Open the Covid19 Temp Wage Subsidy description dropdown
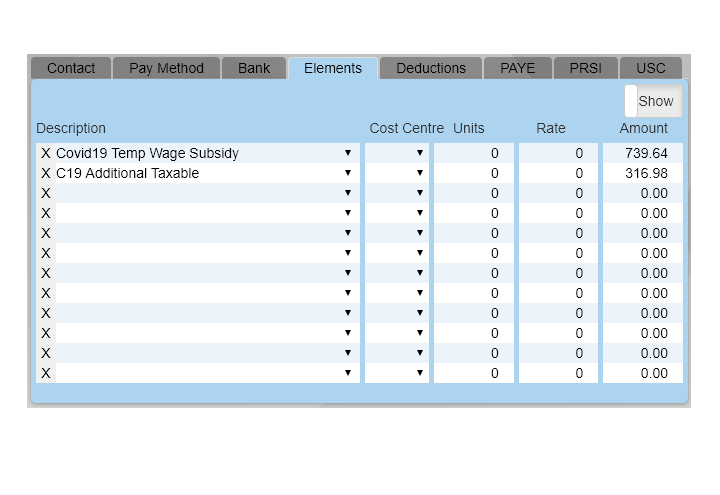 click(347, 153)
